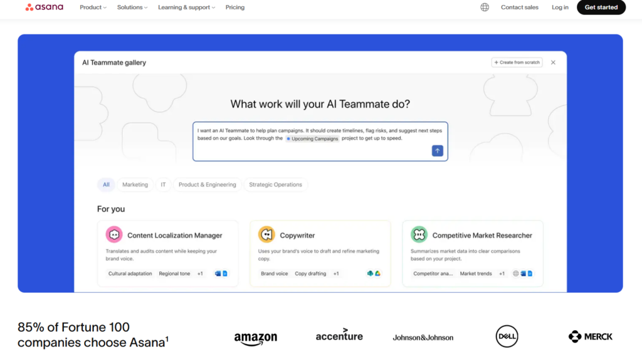Expand the Learning & support menu
The height and width of the screenshot is (364, 642).
click(x=186, y=8)
